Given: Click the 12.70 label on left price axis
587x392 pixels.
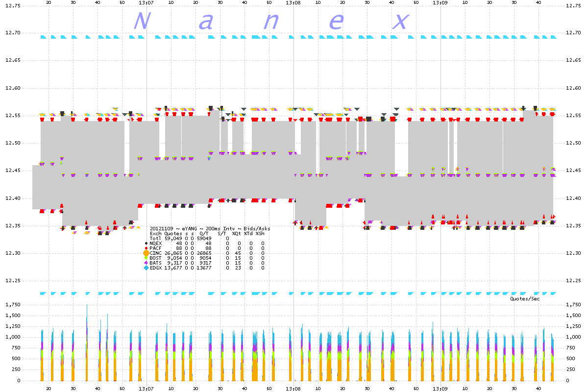Looking at the screenshot, I should click(13, 33).
